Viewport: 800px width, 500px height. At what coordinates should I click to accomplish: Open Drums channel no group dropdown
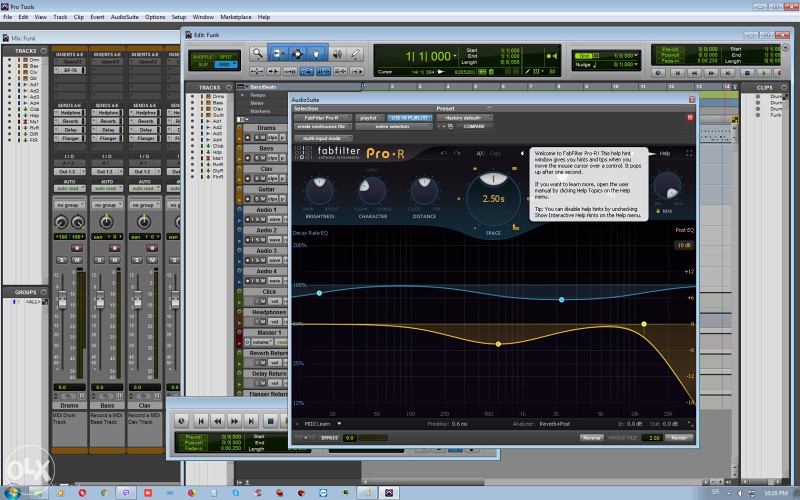(x=69, y=205)
